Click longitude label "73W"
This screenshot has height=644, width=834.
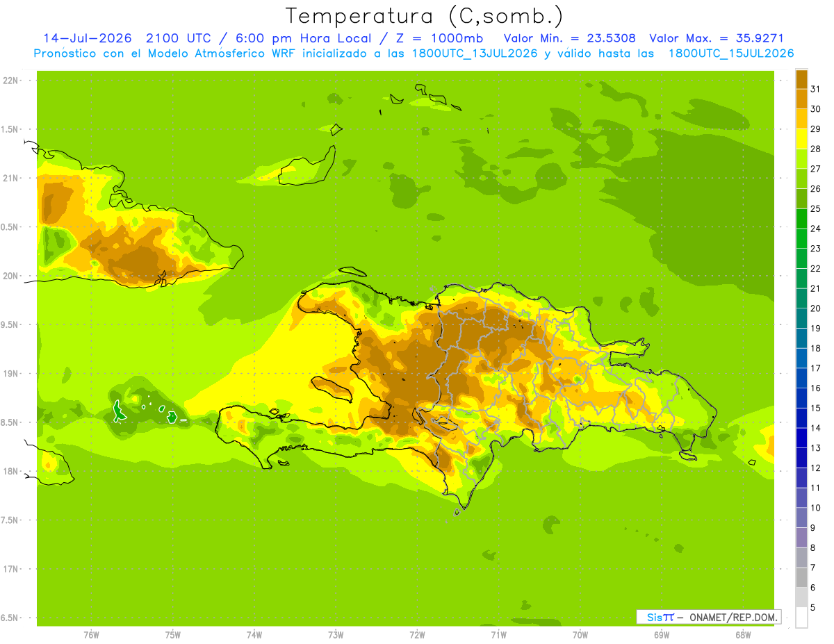(x=336, y=634)
